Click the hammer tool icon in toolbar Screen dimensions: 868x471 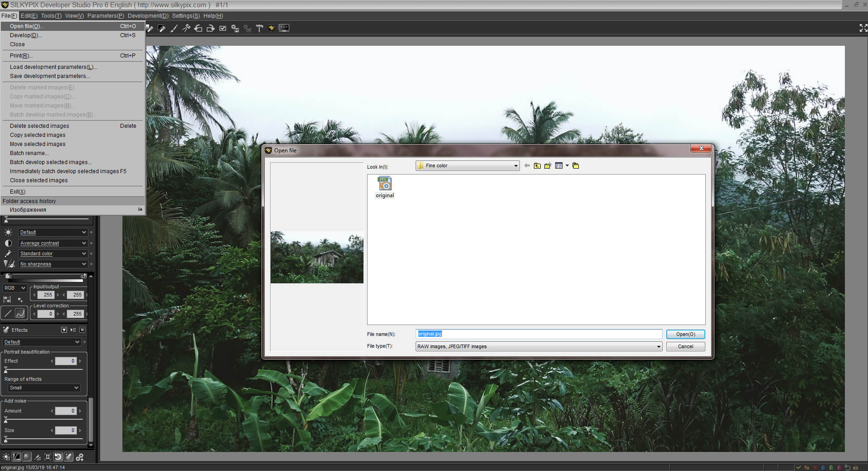[x=259, y=28]
